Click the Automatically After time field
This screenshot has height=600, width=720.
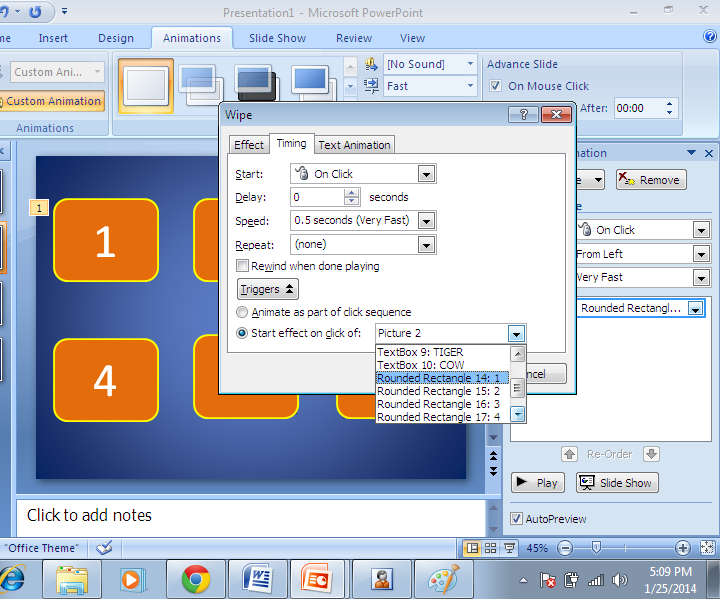[x=639, y=108]
